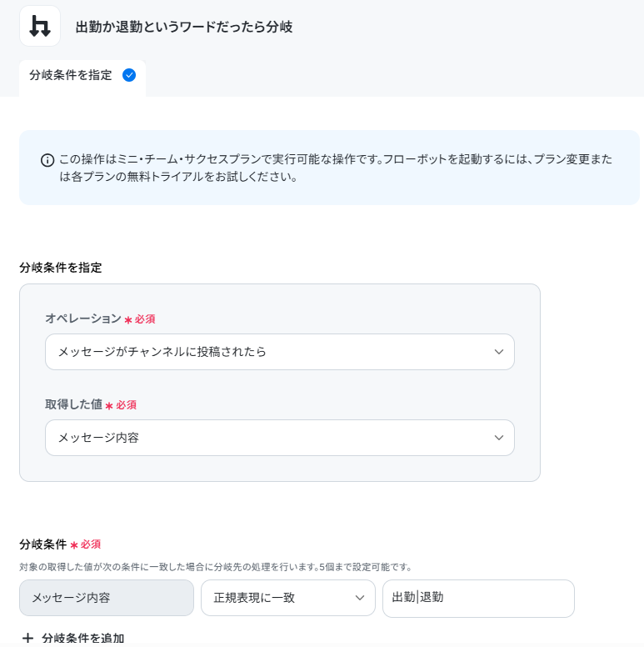Click the plan notice banner text
Screen dimensions: 644x647
point(336,168)
